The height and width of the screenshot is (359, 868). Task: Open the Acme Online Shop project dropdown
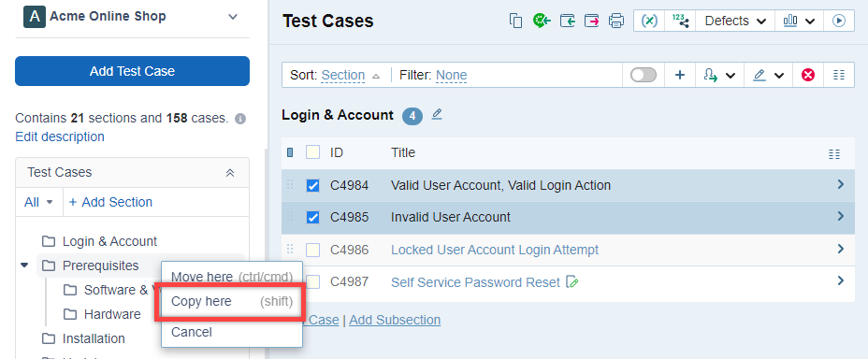pyautogui.click(x=233, y=17)
